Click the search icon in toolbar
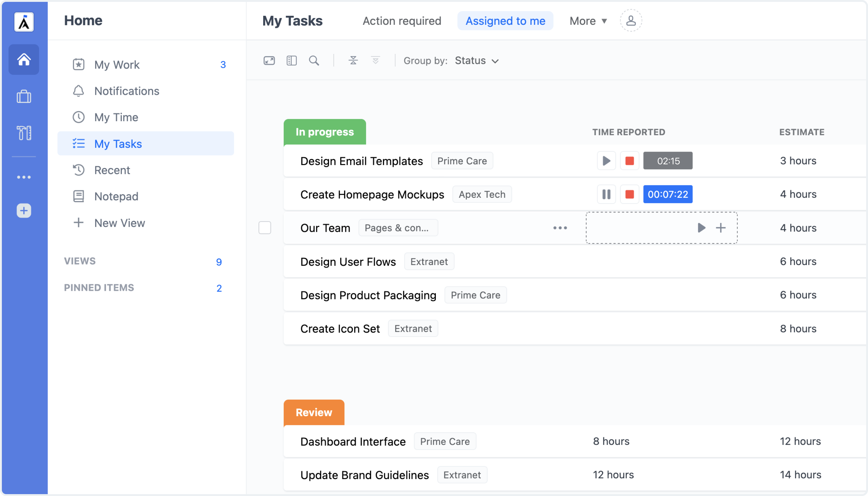The height and width of the screenshot is (496, 868). 314,60
